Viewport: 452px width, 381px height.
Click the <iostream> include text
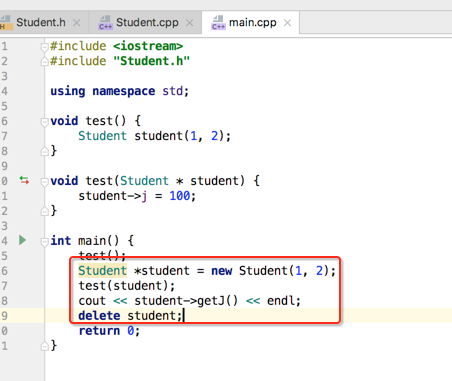click(148, 46)
